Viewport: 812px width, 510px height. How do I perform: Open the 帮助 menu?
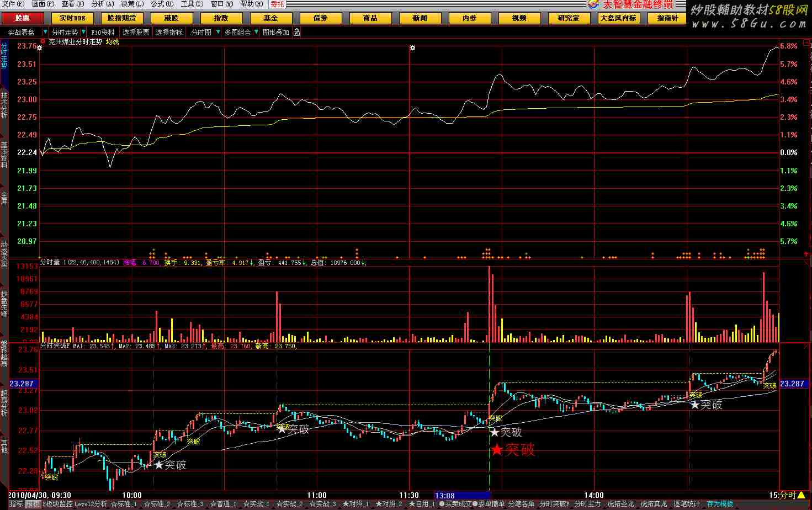[251, 4]
